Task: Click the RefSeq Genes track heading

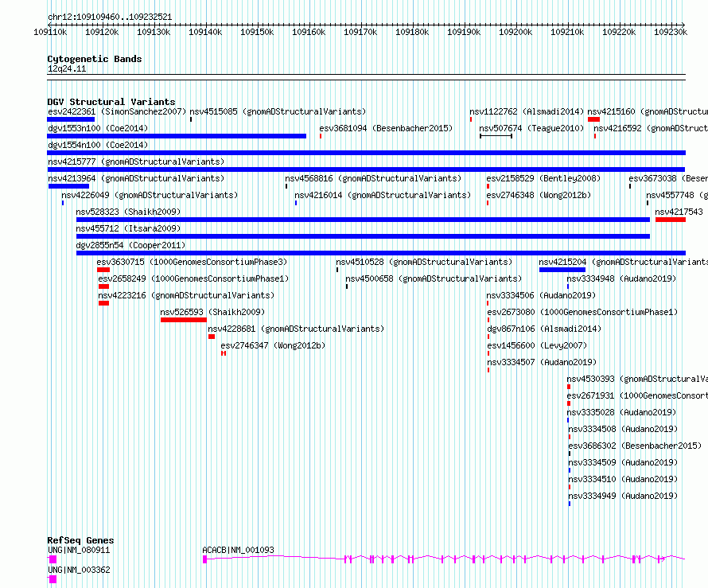Action: 80,540
